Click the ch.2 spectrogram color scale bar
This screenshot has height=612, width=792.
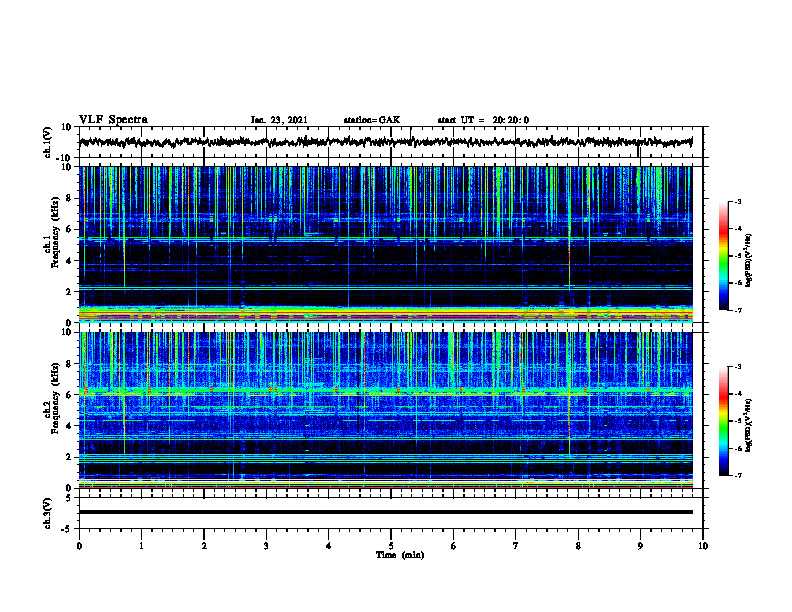(x=724, y=421)
